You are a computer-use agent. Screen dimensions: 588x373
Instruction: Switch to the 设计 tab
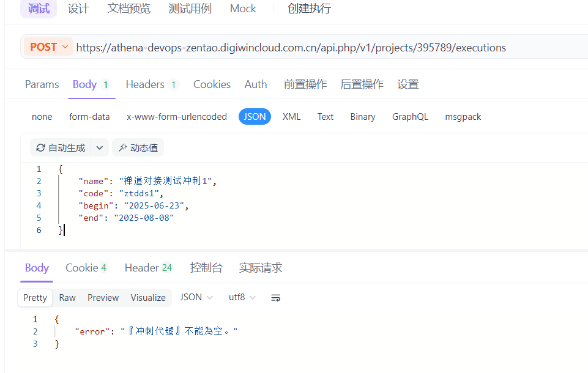pyautogui.click(x=78, y=9)
